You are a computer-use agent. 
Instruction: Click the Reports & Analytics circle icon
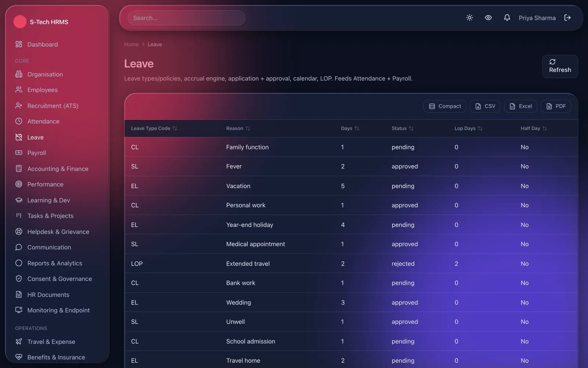tap(19, 263)
